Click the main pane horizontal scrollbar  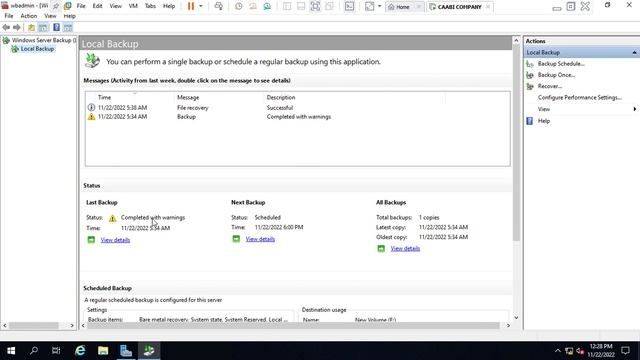pyautogui.click(x=293, y=325)
